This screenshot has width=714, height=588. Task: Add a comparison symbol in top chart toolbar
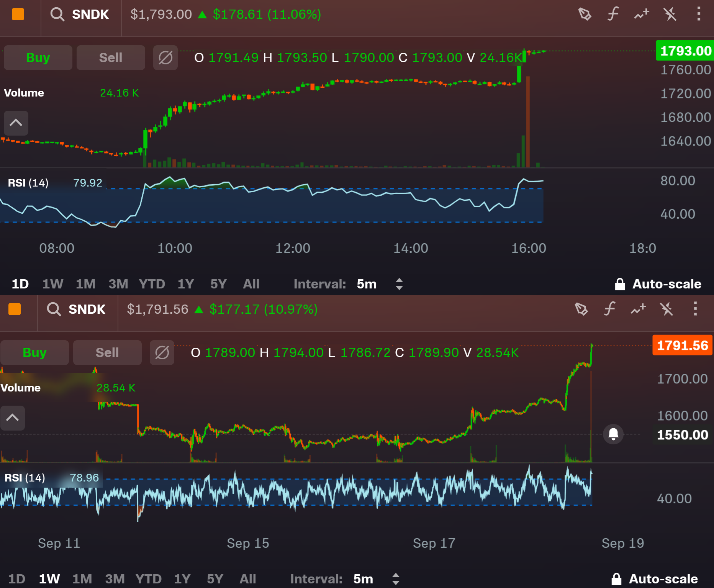coord(642,15)
